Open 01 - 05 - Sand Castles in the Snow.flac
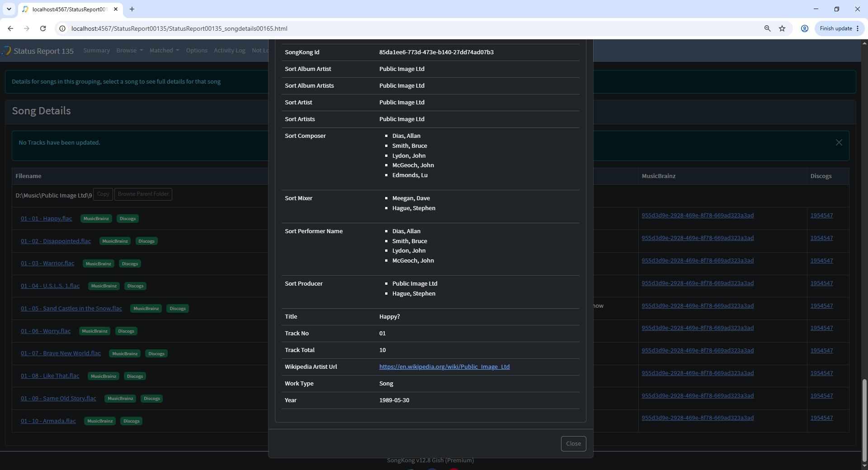The width and height of the screenshot is (868, 470). click(71, 309)
